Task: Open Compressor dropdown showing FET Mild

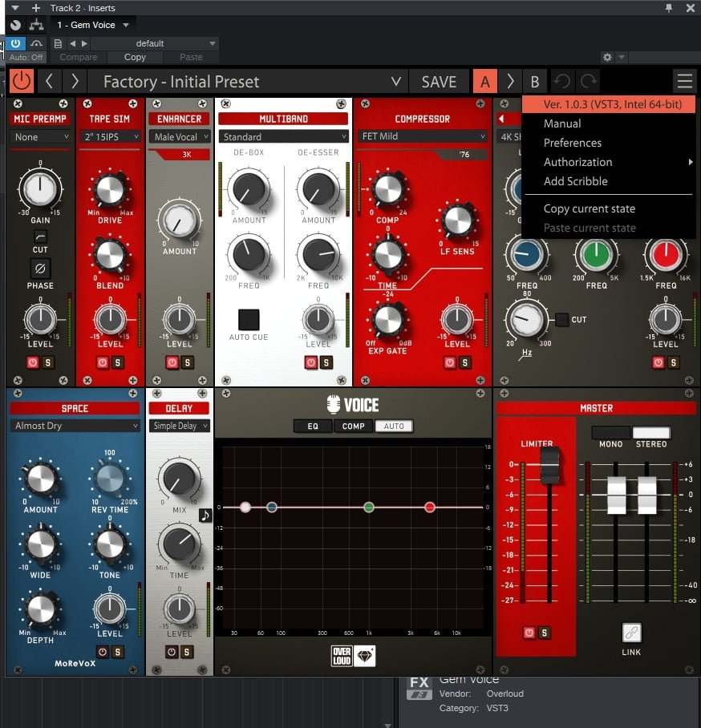Action: click(422, 136)
